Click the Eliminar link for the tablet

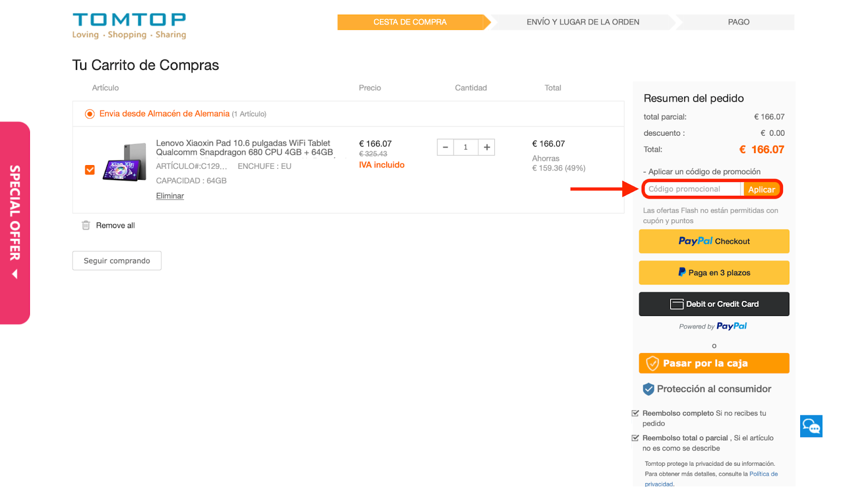(170, 196)
